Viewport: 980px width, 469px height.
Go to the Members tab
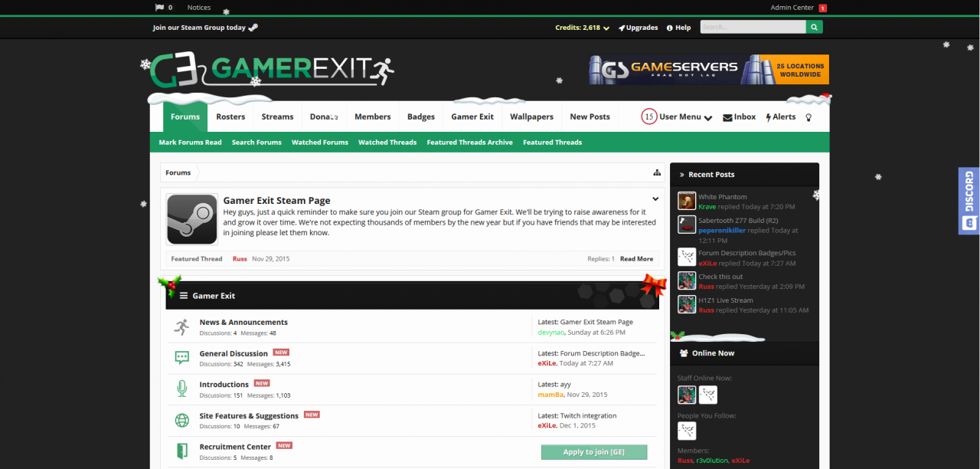pos(373,116)
